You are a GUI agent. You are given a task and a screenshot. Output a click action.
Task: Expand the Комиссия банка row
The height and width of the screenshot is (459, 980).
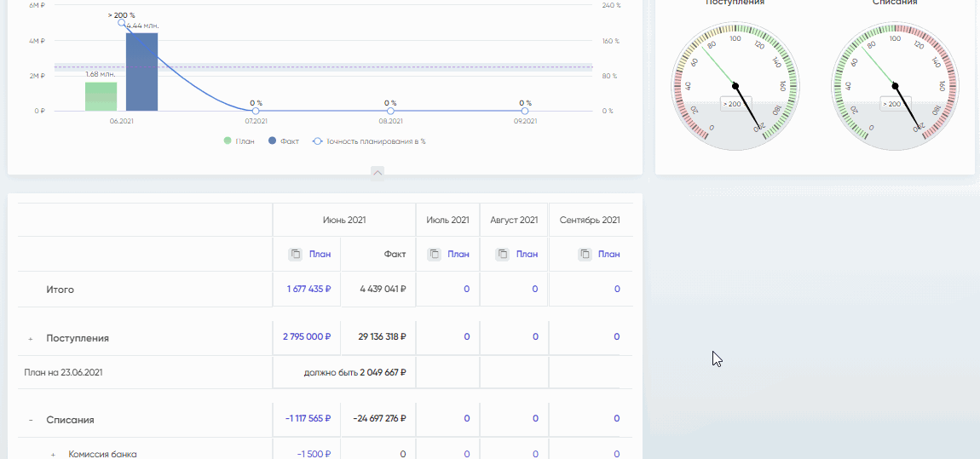tap(53, 455)
